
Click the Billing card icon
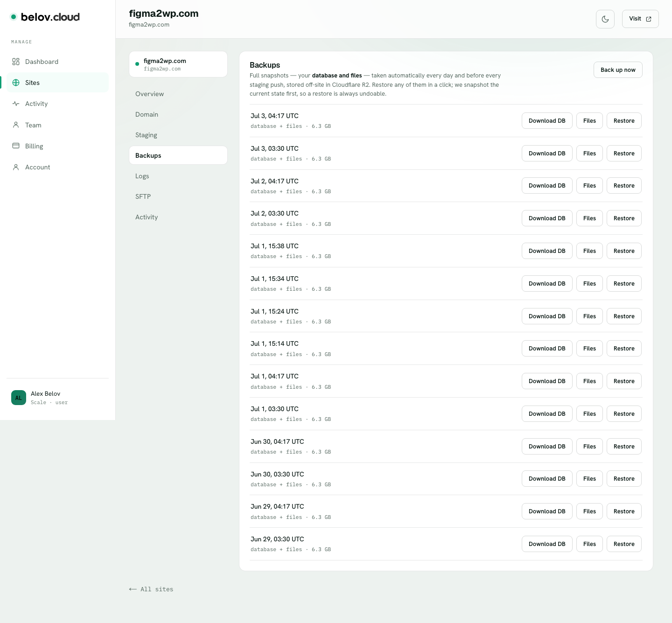tap(16, 146)
